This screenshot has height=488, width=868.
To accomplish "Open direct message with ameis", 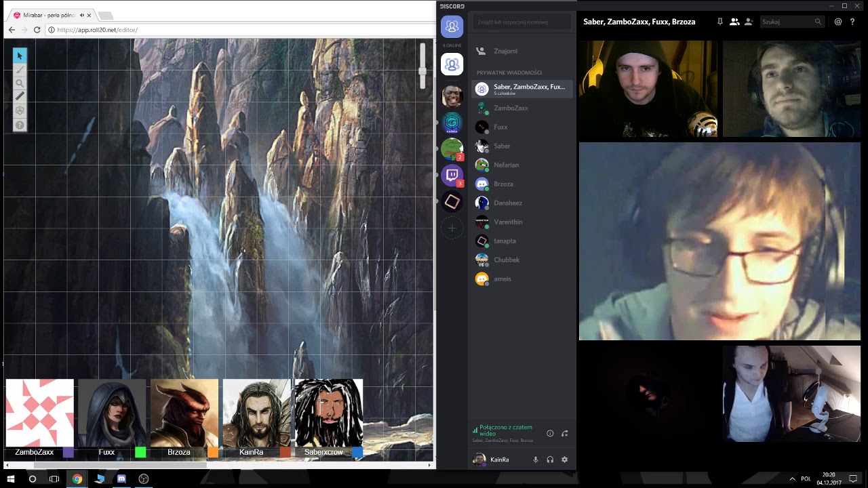I will point(522,279).
